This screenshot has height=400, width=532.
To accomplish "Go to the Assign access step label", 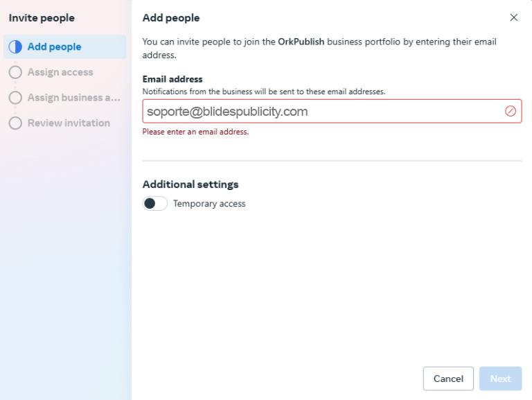I will [60, 72].
